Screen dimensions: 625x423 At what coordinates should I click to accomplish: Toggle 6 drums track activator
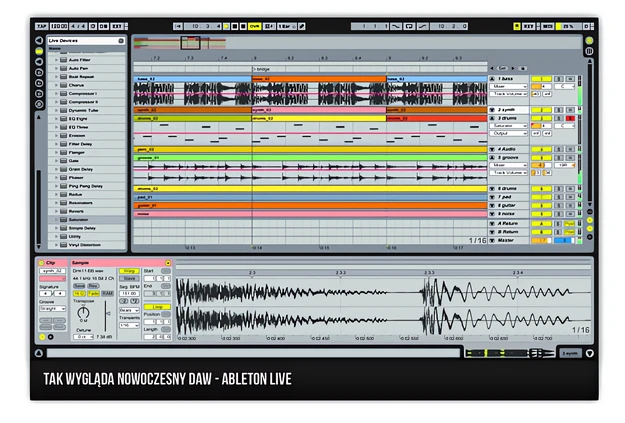tap(541, 189)
